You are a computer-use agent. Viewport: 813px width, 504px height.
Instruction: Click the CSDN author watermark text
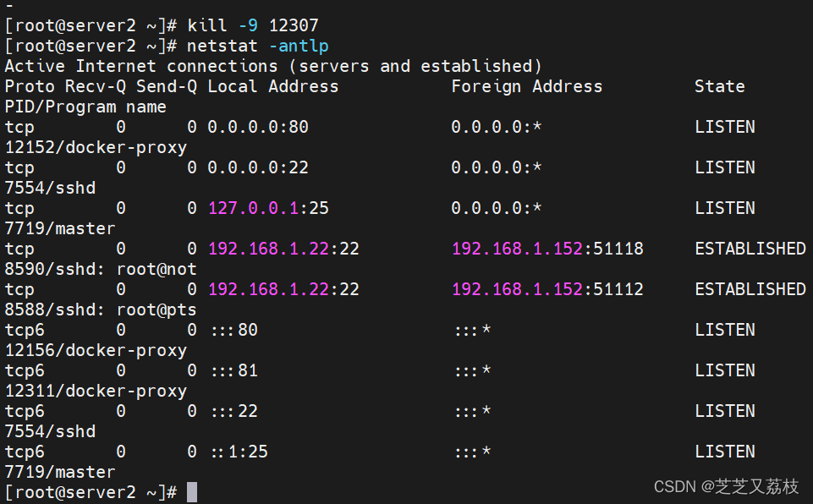tap(726, 486)
